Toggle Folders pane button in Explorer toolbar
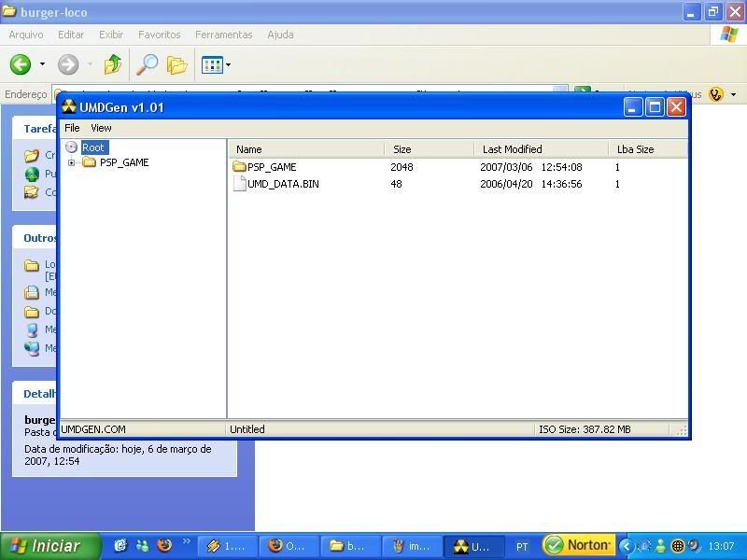 point(176,64)
